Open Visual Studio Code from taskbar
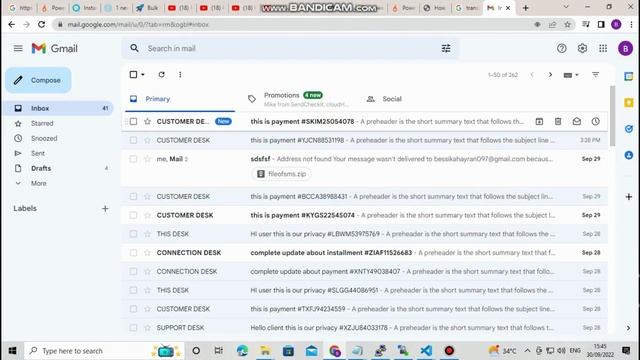The width and height of the screenshot is (640, 360). [x=426, y=351]
